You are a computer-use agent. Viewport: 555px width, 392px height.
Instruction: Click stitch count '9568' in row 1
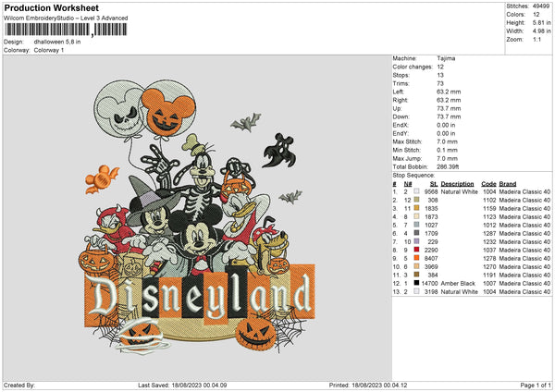[431, 191]
